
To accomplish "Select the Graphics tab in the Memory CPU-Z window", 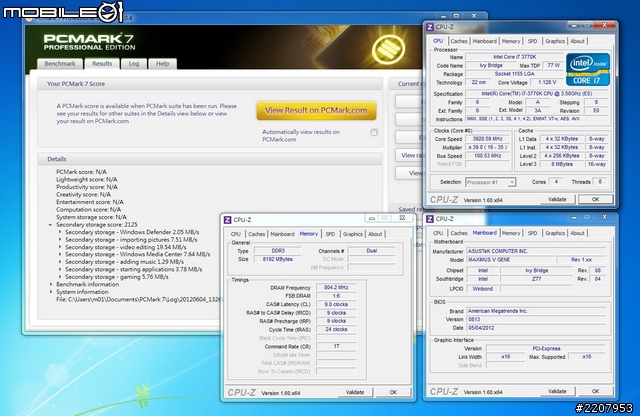I will (x=353, y=234).
